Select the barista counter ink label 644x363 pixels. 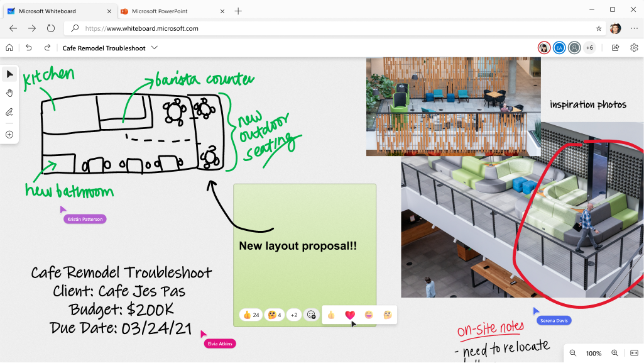click(205, 79)
